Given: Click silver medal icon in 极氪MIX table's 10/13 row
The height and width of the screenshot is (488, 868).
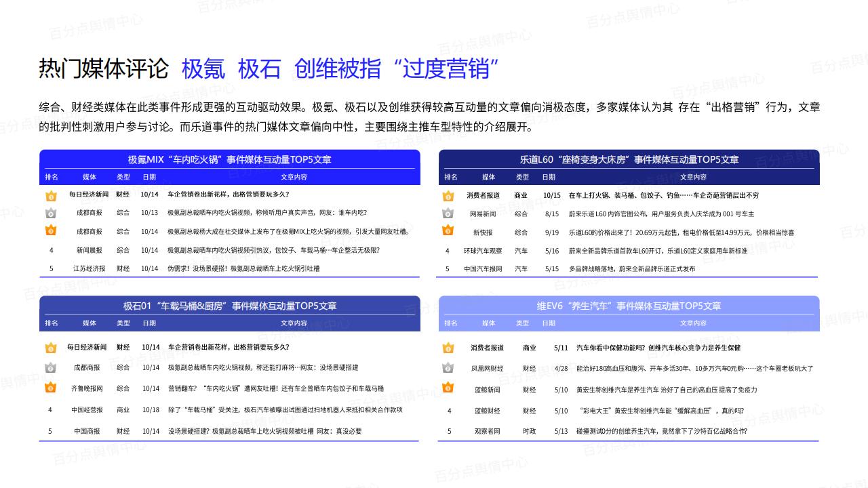Looking at the screenshot, I should click(x=51, y=213).
